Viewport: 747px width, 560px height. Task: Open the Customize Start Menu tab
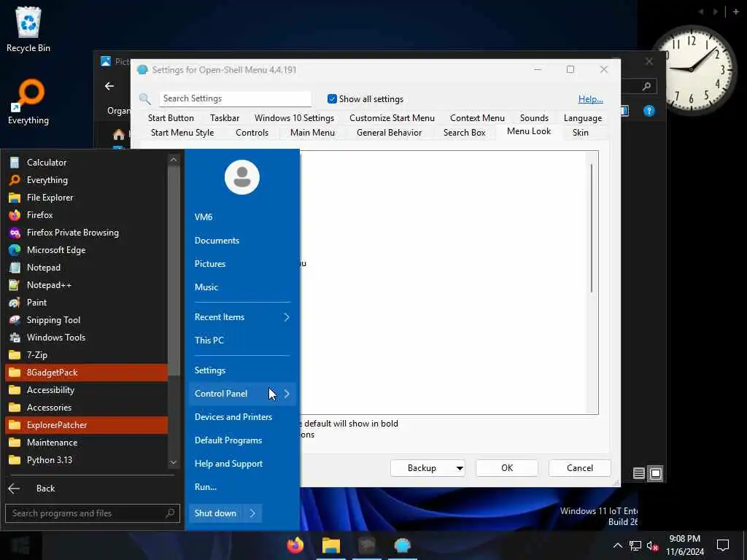coord(392,118)
